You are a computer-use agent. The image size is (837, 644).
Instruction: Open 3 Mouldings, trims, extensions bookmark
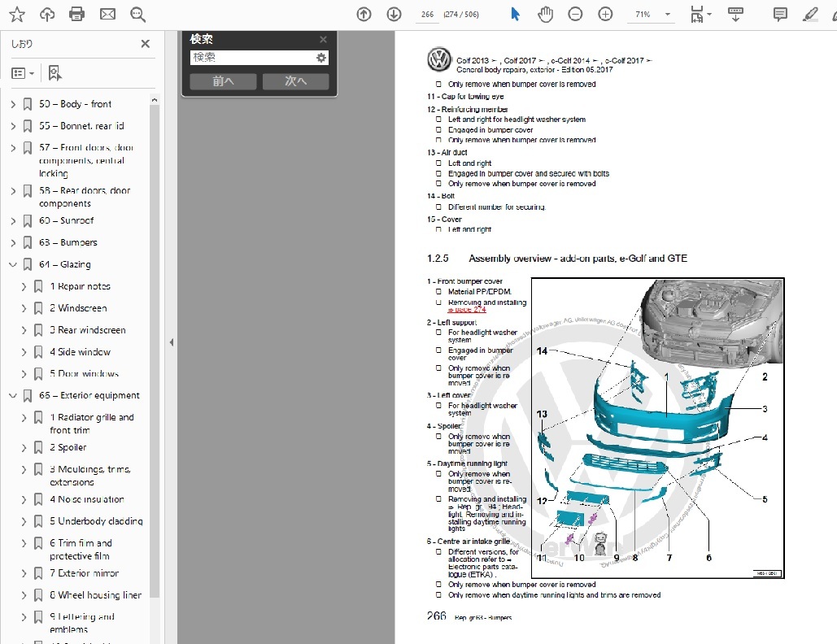(x=90, y=476)
